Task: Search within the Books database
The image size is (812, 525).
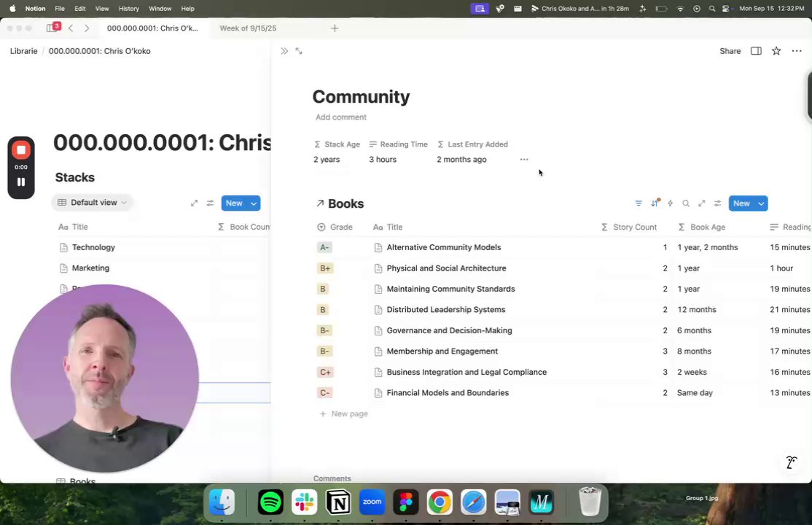Action: pos(686,203)
